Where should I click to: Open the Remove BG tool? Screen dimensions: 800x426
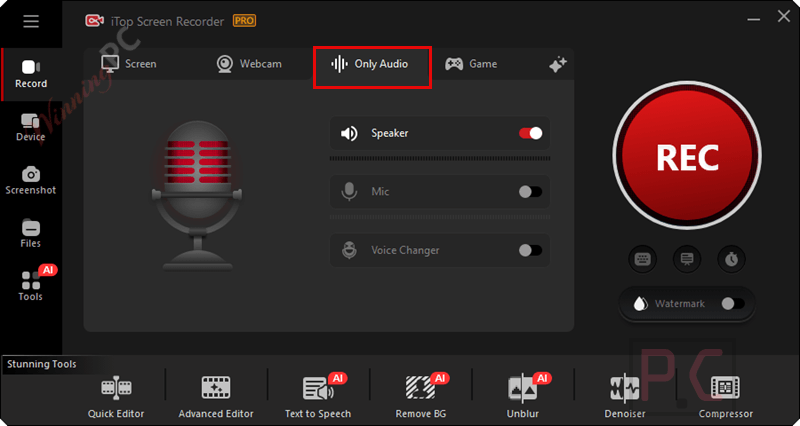421,397
